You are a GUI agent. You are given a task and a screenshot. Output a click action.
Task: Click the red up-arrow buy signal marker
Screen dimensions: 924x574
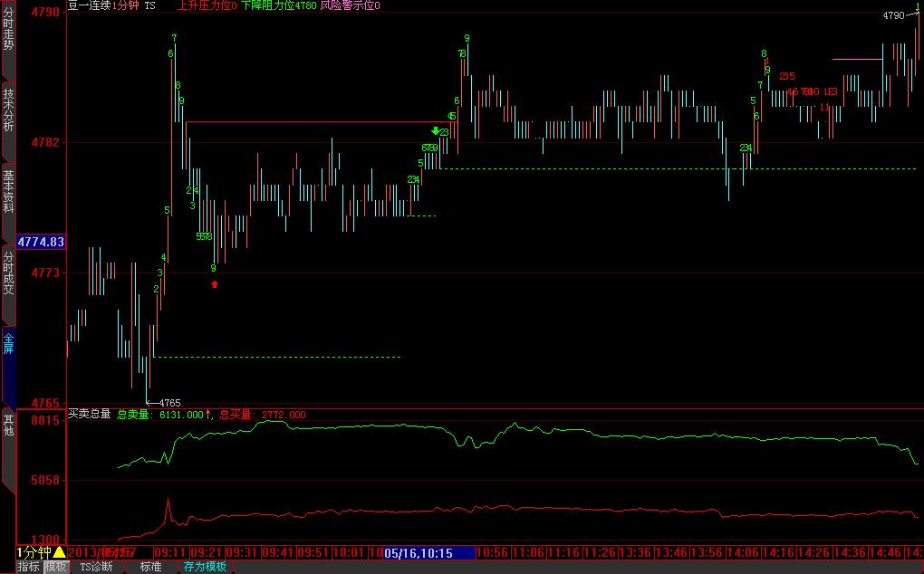click(215, 284)
